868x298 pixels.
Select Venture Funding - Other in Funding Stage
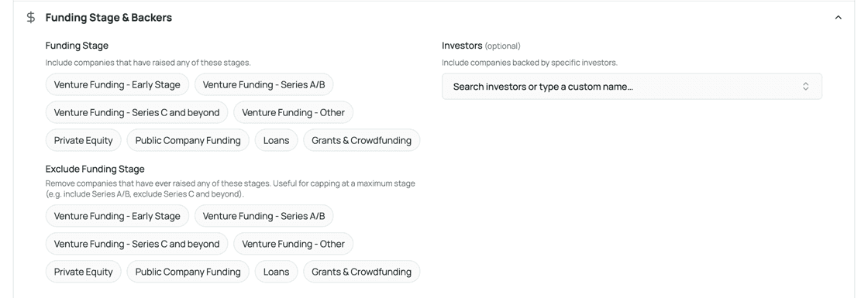pos(294,112)
